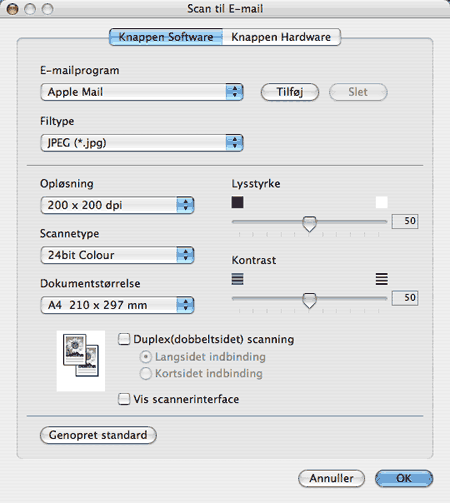The height and width of the screenshot is (503, 450).
Task: Select Langsidet indbinding radio button
Action: (x=146, y=357)
